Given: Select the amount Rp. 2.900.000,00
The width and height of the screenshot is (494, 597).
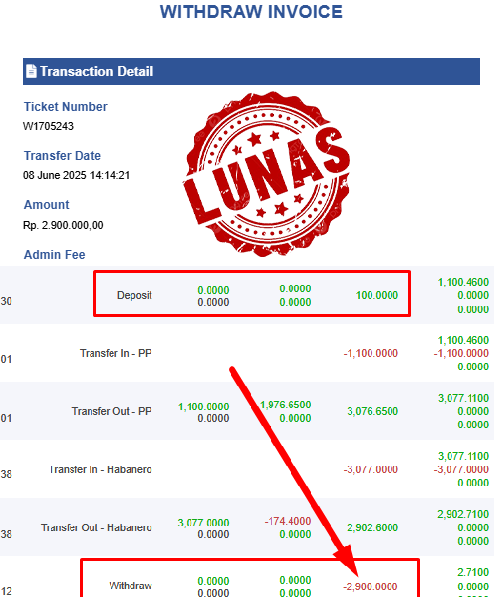Looking at the screenshot, I should [x=63, y=225].
